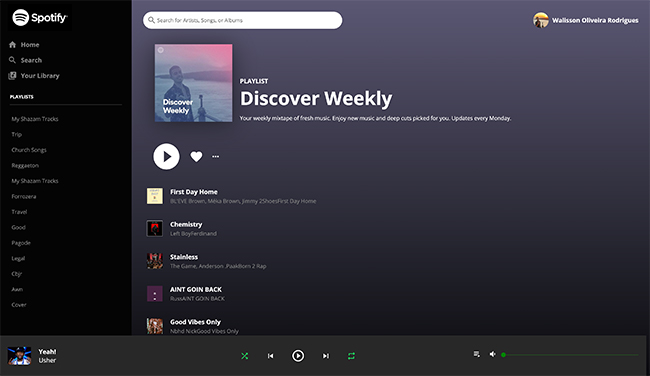Play the track First Day Home
650x376 pixels.
[x=194, y=192]
